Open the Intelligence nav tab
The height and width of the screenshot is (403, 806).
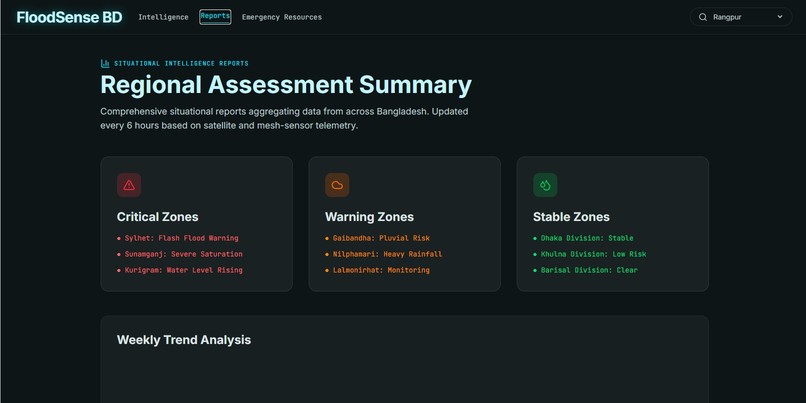click(x=163, y=17)
